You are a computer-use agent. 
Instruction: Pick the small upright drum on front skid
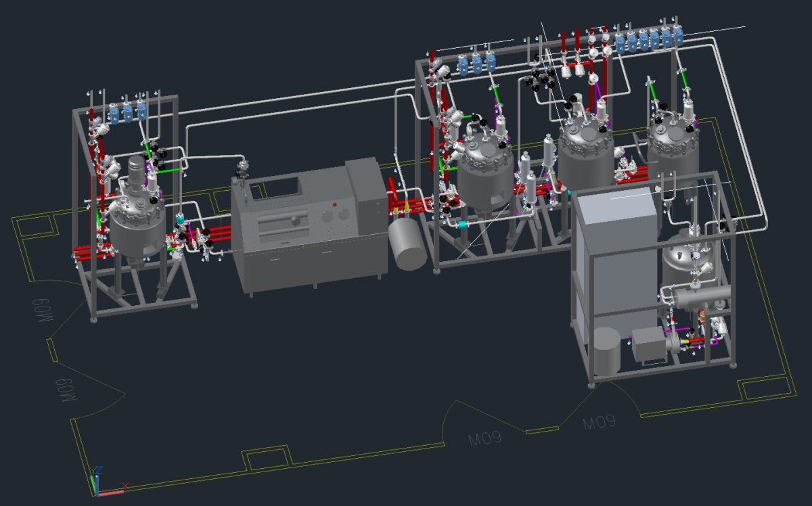click(x=607, y=351)
